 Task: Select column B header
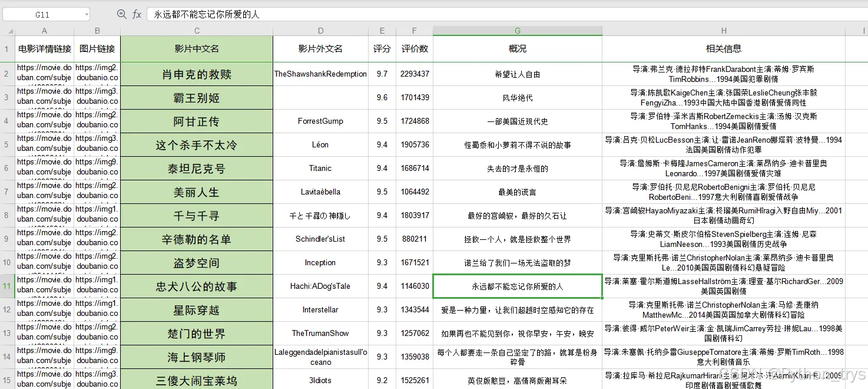click(x=97, y=31)
